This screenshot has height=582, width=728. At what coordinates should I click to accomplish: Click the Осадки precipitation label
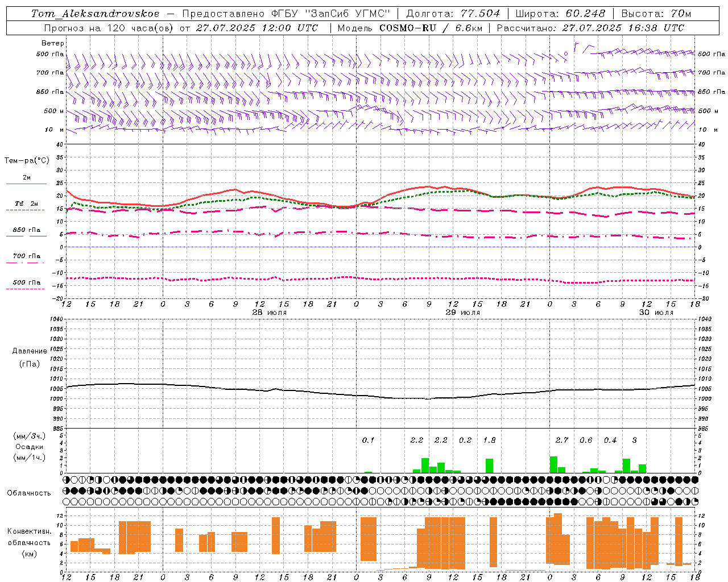(30, 447)
